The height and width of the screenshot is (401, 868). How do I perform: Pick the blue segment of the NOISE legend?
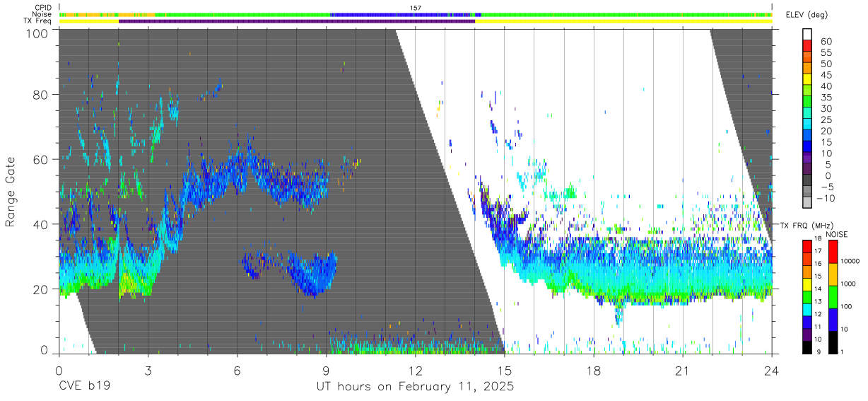tap(835, 319)
